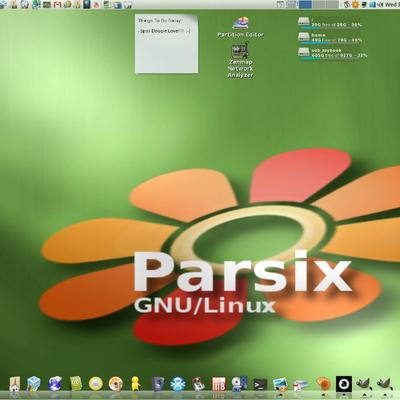
Task: Click the 'usb_mybook' drive name text
Action: 327,50
